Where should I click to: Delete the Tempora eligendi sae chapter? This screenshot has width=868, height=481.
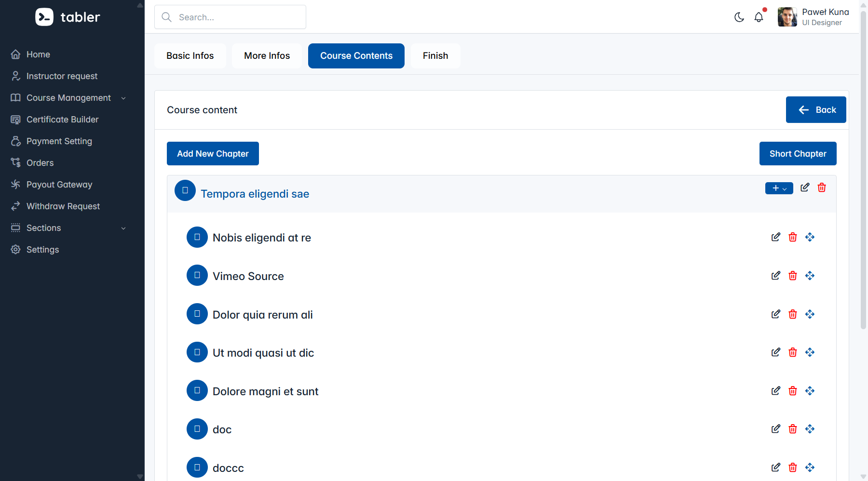(x=822, y=187)
